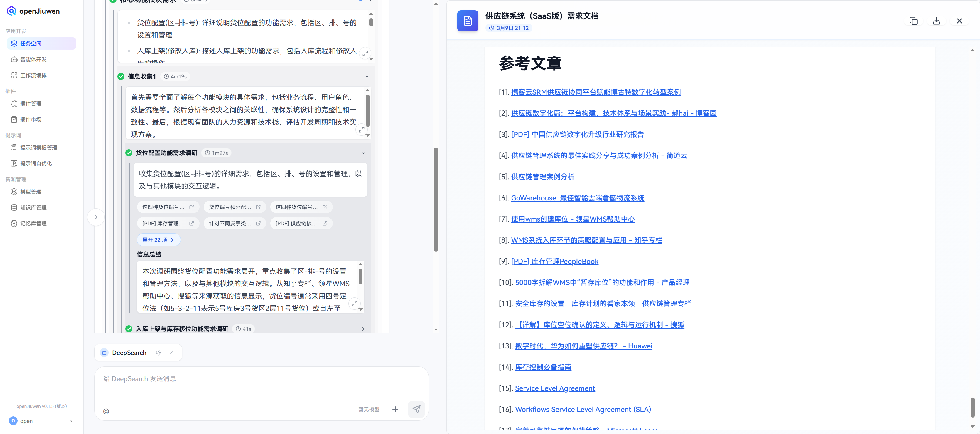The height and width of the screenshot is (434, 980).
Task: Click the 货位配置功能需求调研 green check icon
Action: 129,153
